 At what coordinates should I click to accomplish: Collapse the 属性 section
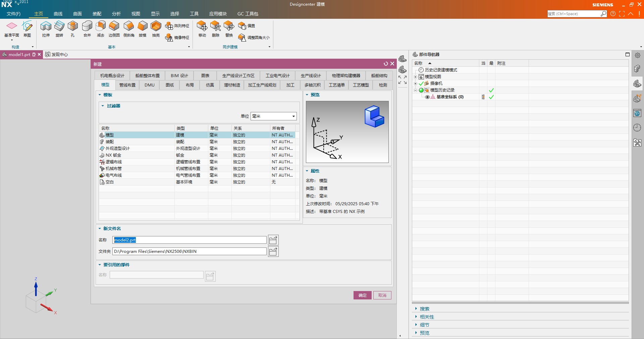(307, 171)
